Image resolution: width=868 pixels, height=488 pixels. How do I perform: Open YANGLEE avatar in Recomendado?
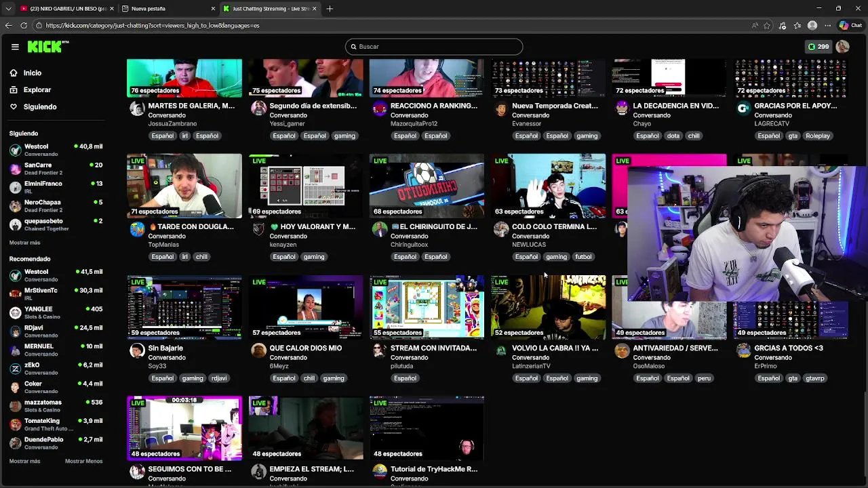[x=15, y=312]
